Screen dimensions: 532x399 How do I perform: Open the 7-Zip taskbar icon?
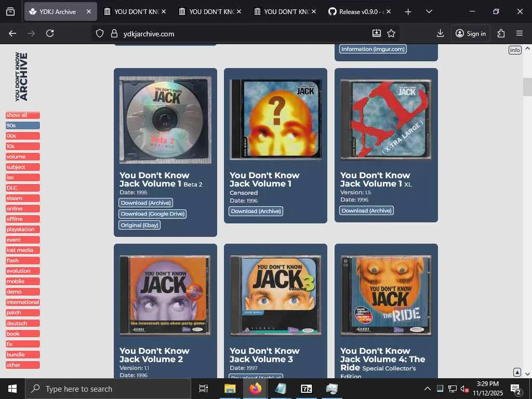pyautogui.click(x=307, y=389)
